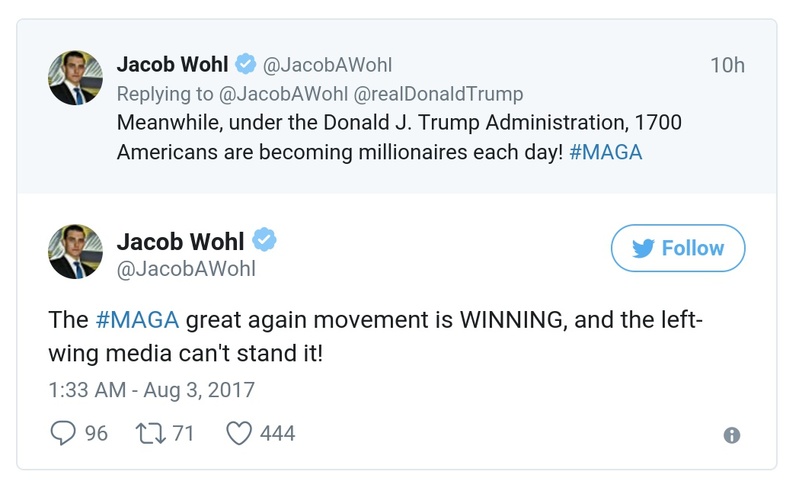The width and height of the screenshot is (799, 494).
Task: Click the reply speech bubble icon
Action: click(63, 433)
